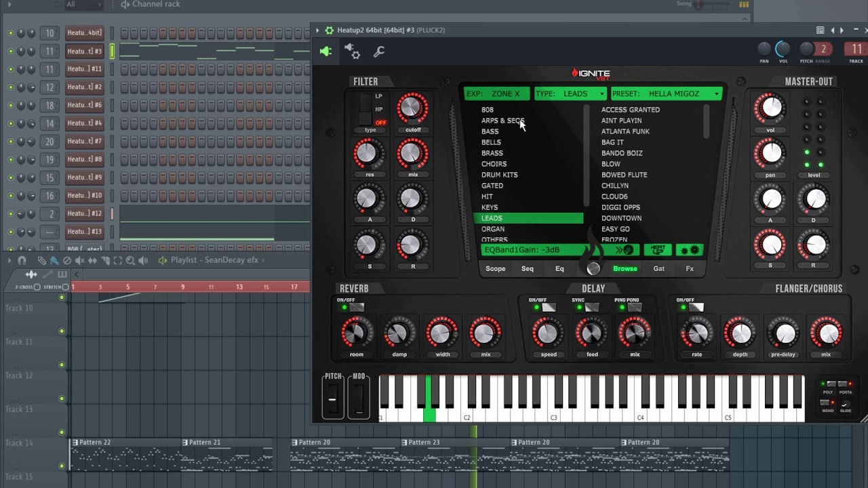
Task: Enable the POLY mode switch
Action: (831, 384)
